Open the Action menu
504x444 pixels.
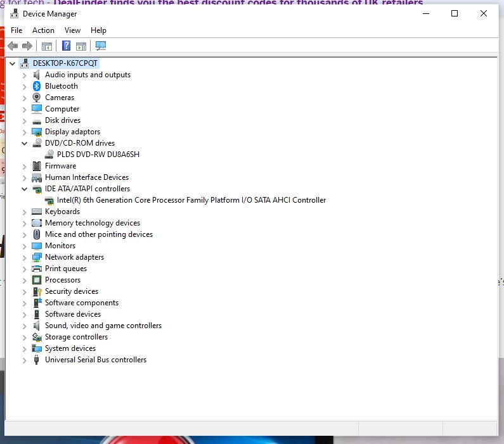tap(43, 30)
